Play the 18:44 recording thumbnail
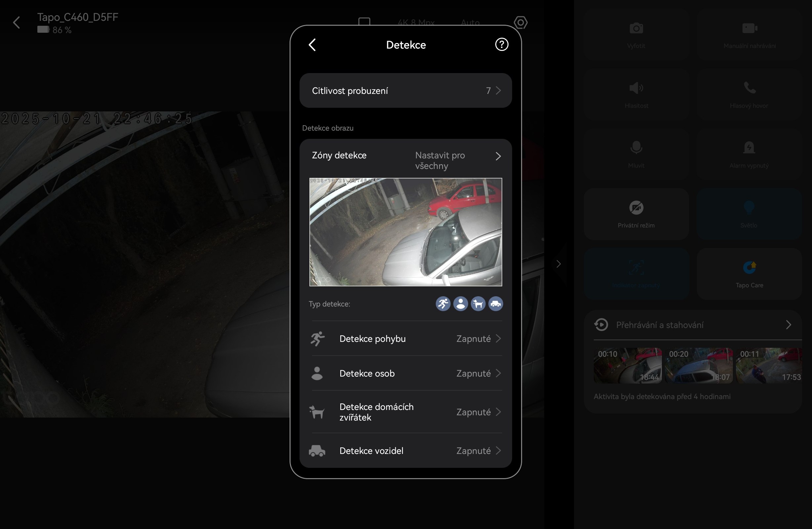The width and height of the screenshot is (812, 529). [628, 366]
